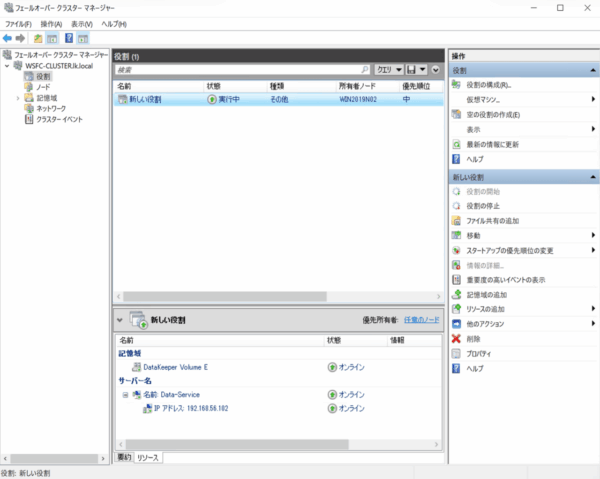Click the 任意のノード link

(422, 320)
